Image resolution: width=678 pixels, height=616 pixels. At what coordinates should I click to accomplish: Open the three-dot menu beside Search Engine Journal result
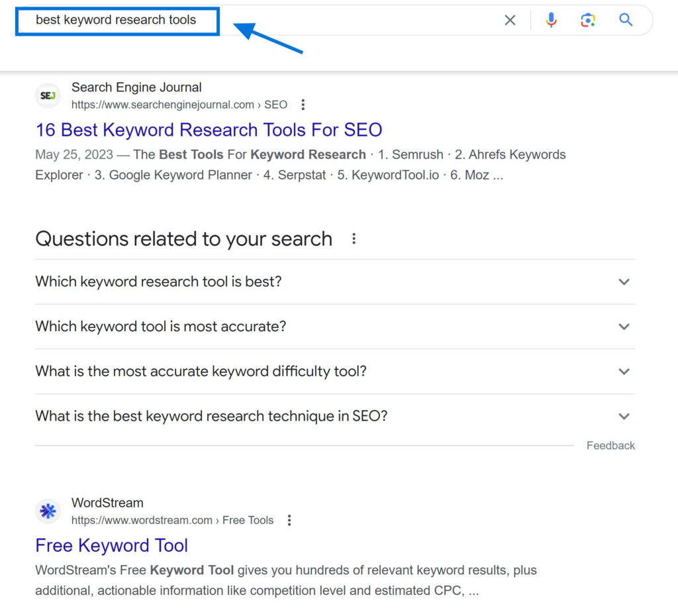coord(303,104)
